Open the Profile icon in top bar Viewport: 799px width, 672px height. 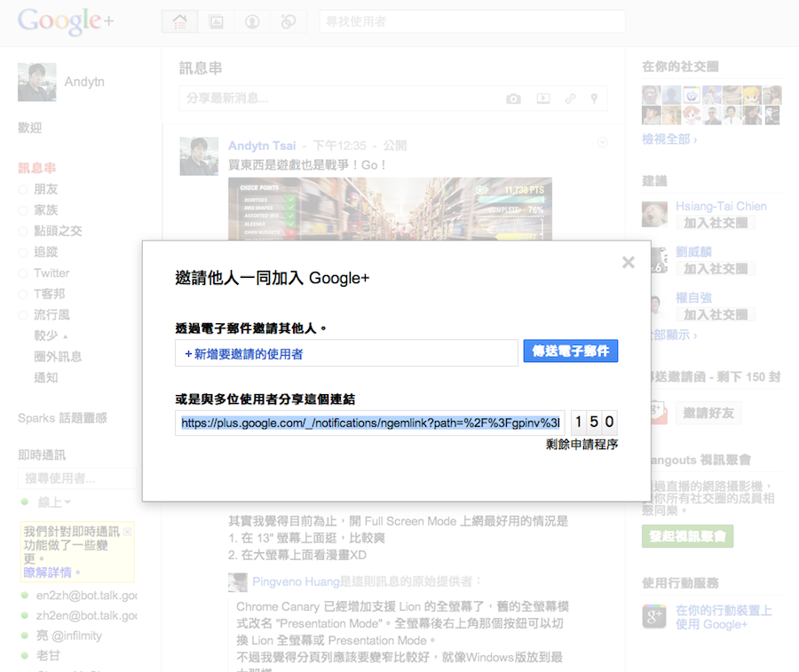click(x=252, y=21)
